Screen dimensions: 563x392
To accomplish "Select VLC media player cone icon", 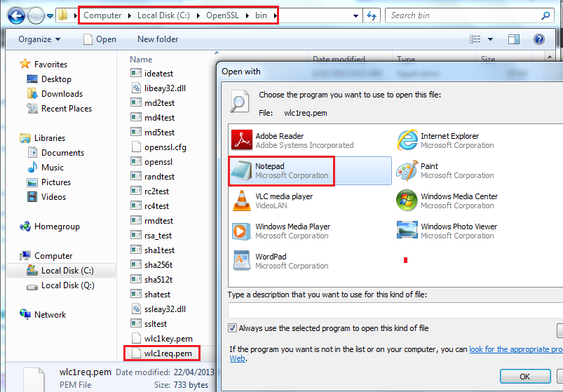I will [243, 201].
